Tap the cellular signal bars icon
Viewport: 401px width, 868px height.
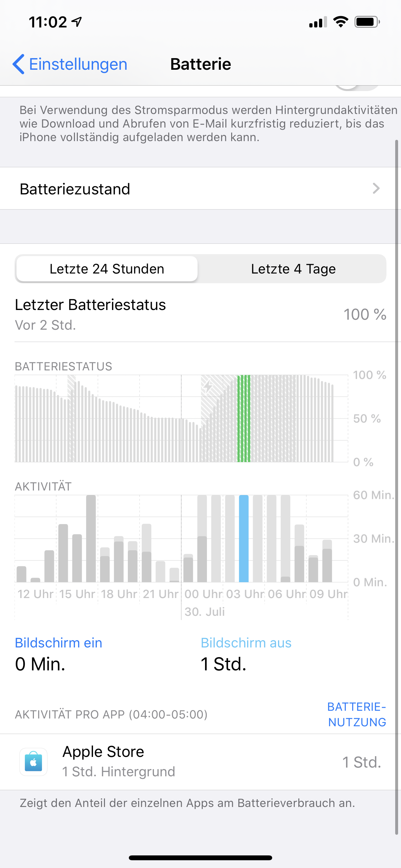[x=318, y=22]
